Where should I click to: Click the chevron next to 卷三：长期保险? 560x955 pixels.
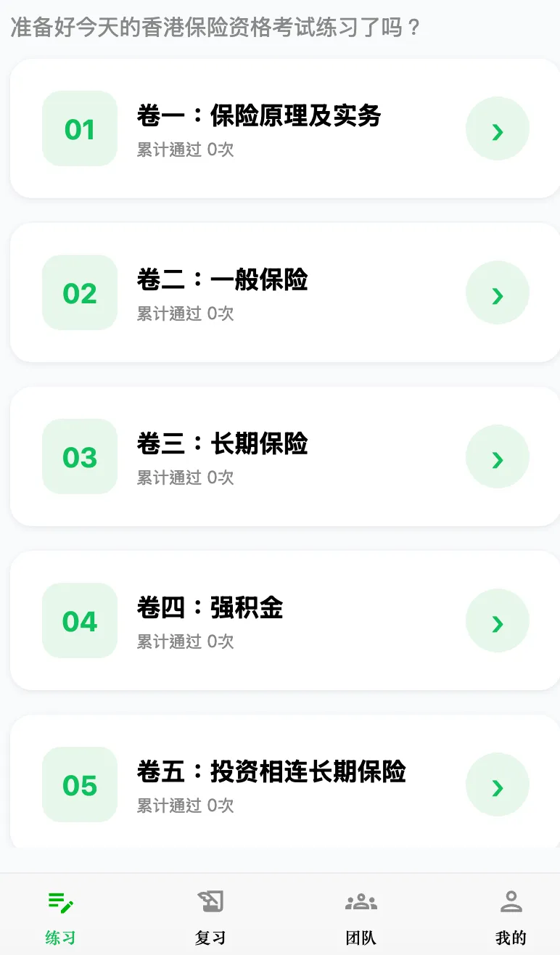498,456
